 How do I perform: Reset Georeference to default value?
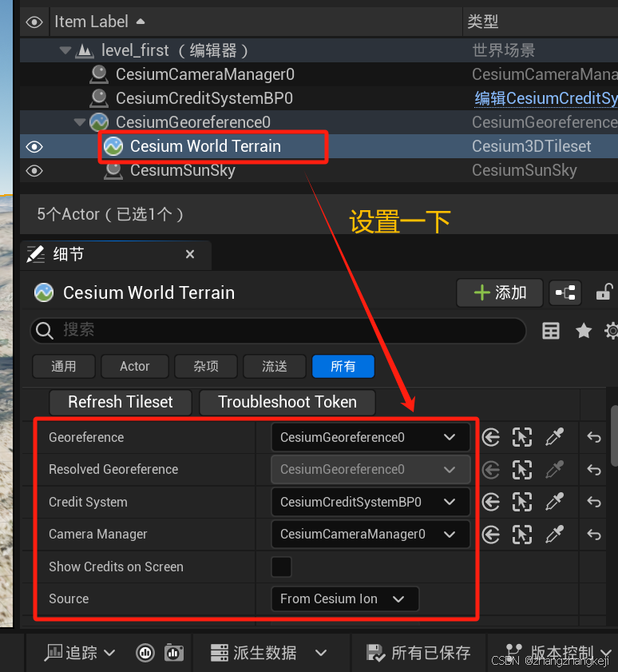pos(594,438)
